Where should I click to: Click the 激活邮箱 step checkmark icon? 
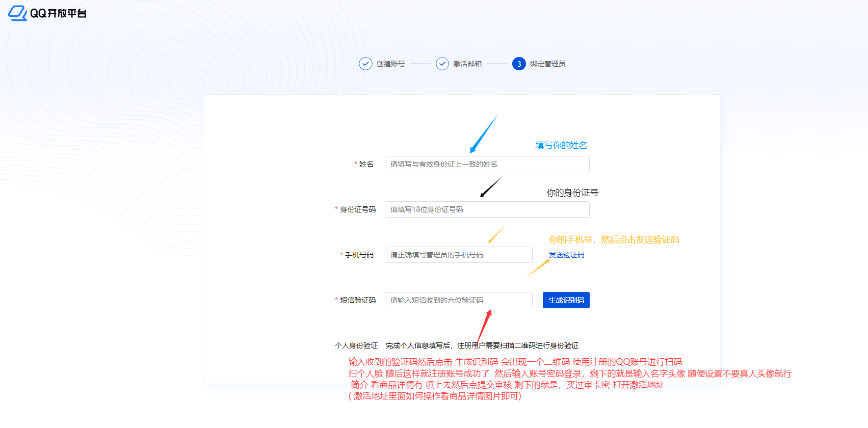click(442, 64)
